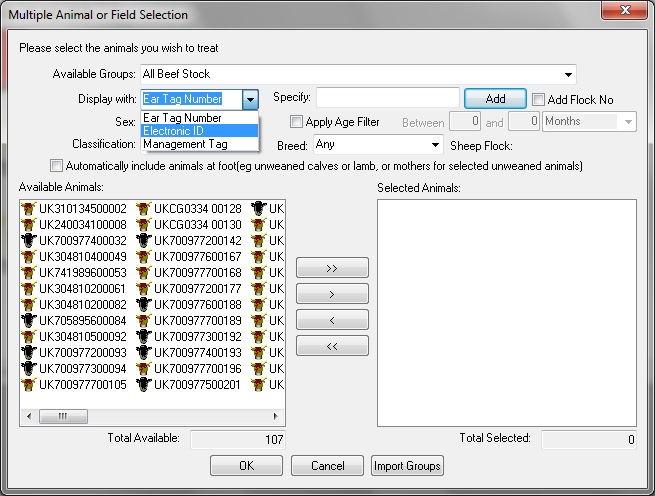Click the Available Animals horizontal scrollbar thumb
The image size is (655, 496).
62,416
